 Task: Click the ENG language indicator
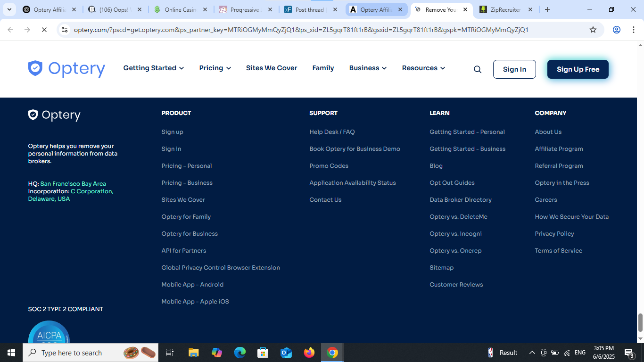pos(580,353)
